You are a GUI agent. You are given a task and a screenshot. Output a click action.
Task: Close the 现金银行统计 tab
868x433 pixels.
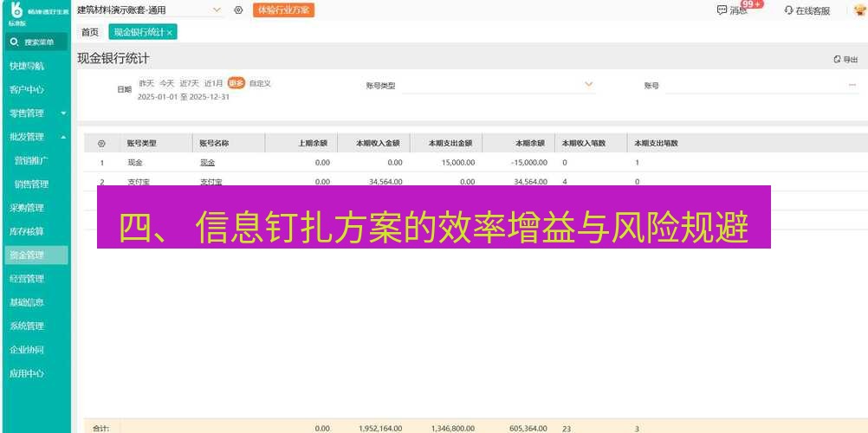[170, 33]
